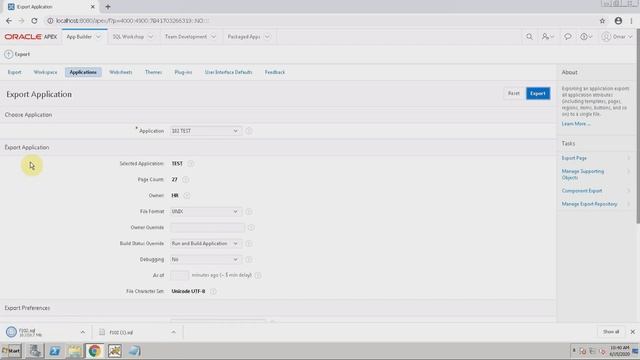Go back with browser back arrow

click(9, 21)
